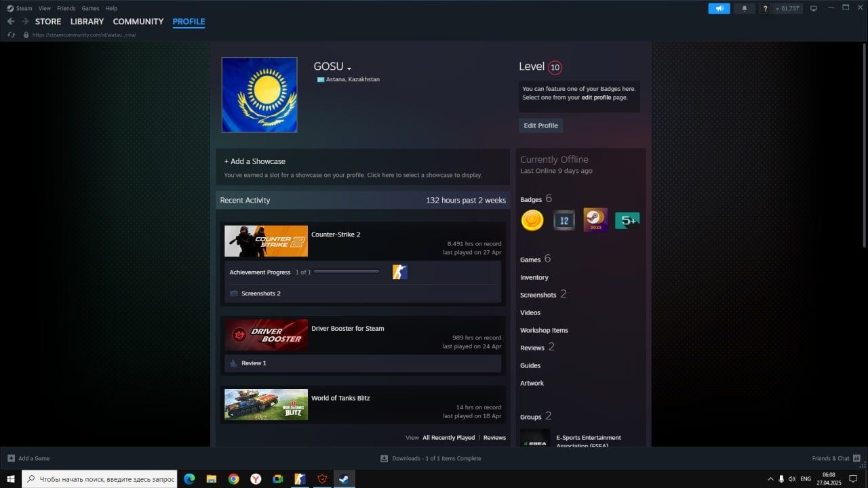This screenshot has width=868, height=488.
Task: Click the achievement progress bar
Action: tap(347, 272)
